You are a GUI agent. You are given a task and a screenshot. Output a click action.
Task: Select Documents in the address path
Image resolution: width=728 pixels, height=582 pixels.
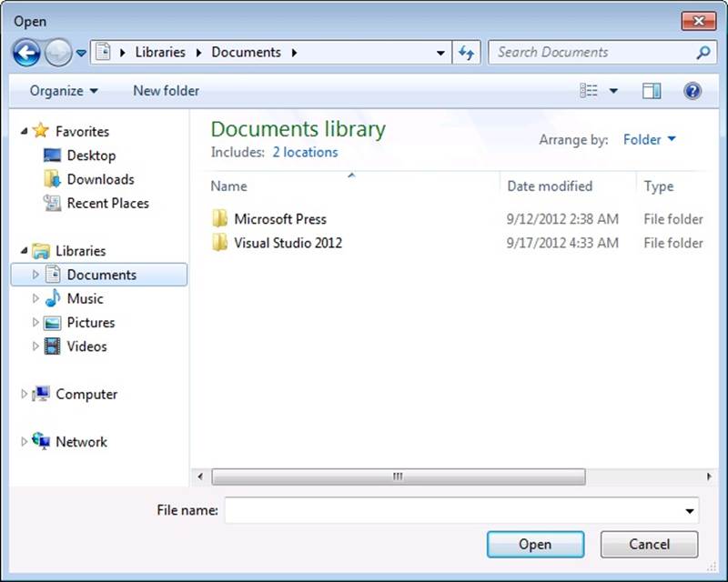tap(246, 52)
